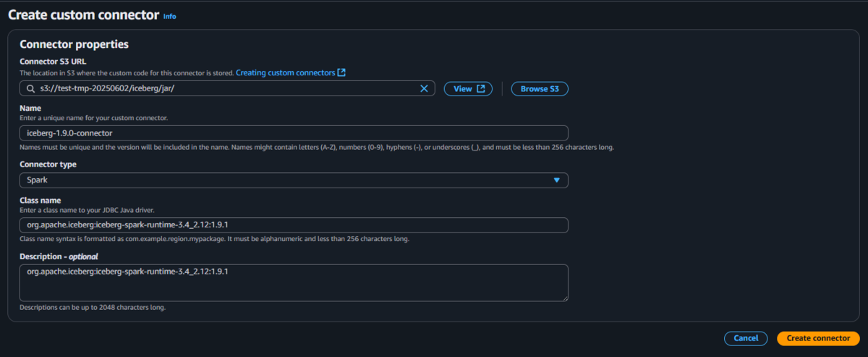Open the Info link beside the page title
868x357 pixels.
click(x=169, y=16)
